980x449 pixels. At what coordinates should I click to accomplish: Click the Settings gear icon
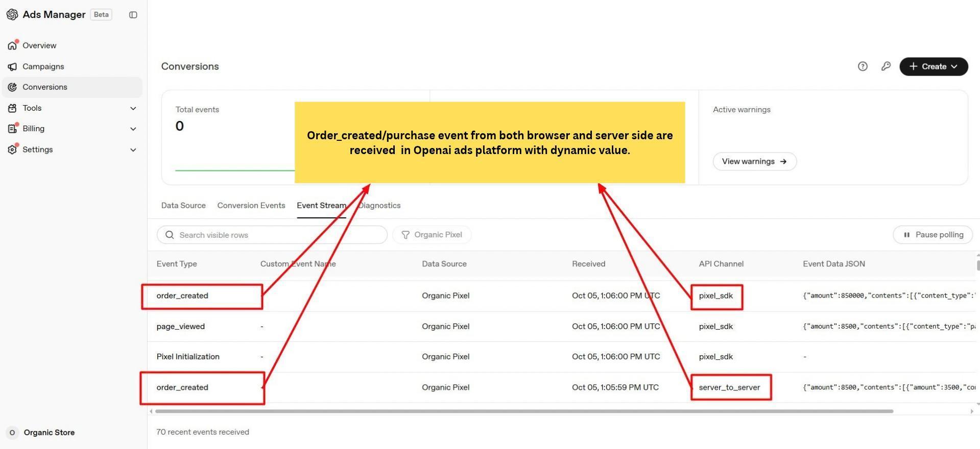tap(12, 149)
